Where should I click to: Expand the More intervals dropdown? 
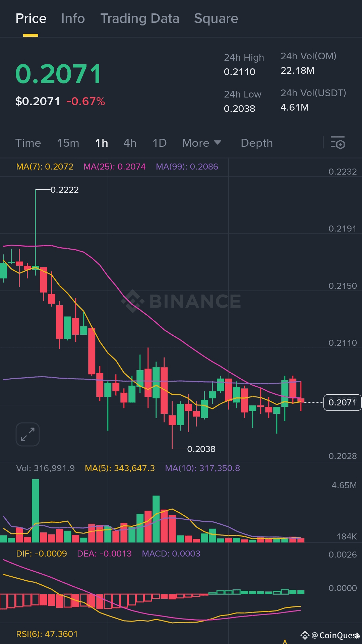click(201, 143)
